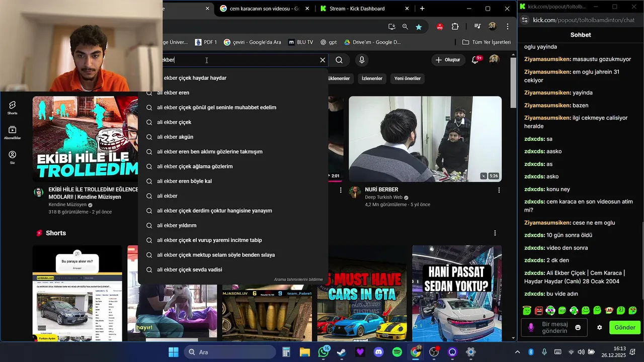Open Shorts section three-dot menu
Viewport: 644px width, 362px height.
coord(495,233)
